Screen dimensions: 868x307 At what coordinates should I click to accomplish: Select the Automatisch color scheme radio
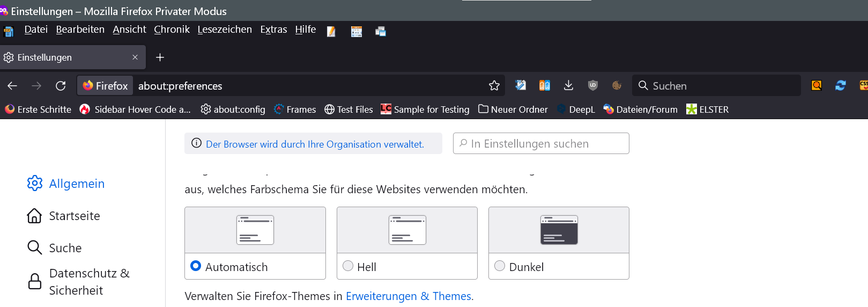[x=196, y=266]
